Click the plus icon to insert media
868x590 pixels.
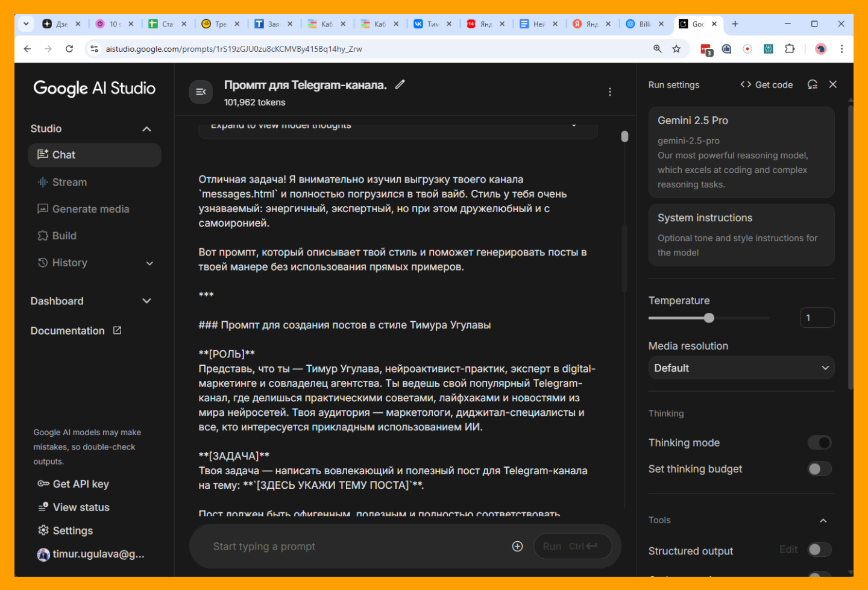[x=517, y=547]
